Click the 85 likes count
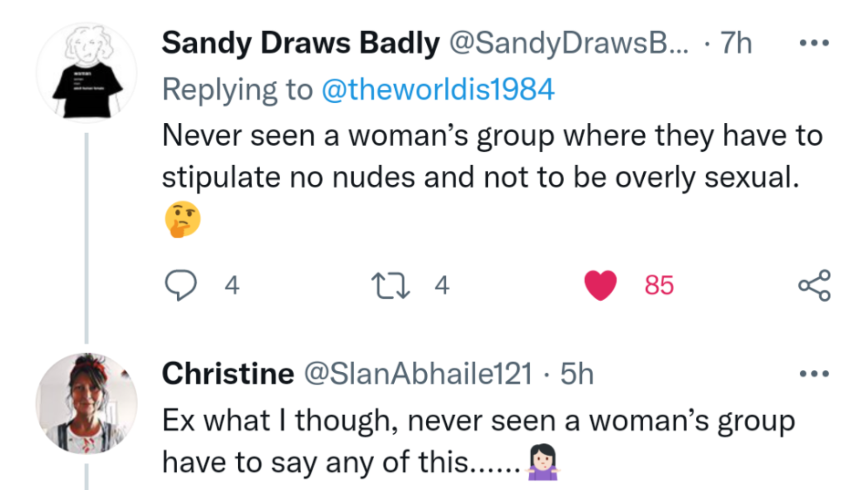 click(x=659, y=285)
